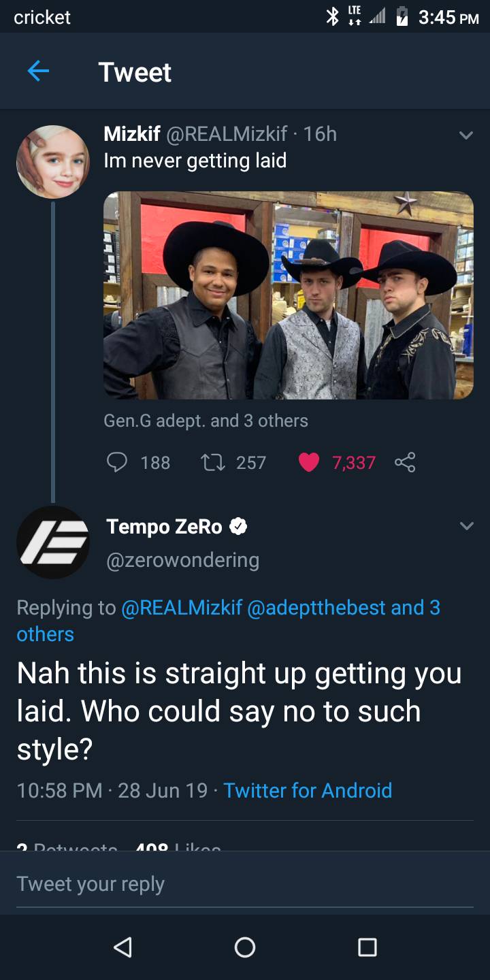The image size is (490, 980).
Task: Expand options menu on Mizkif's tweet
Action: pyautogui.click(x=467, y=134)
